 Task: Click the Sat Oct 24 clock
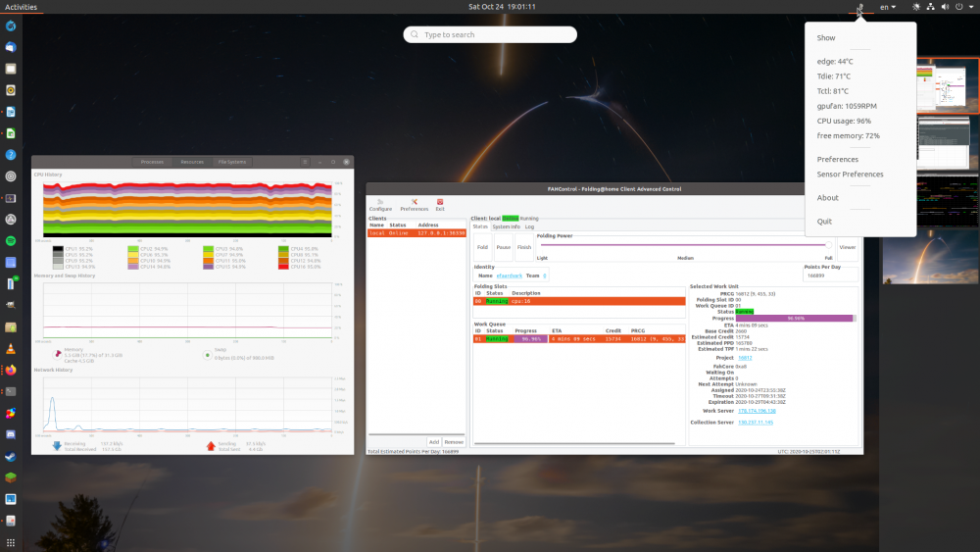click(x=502, y=7)
